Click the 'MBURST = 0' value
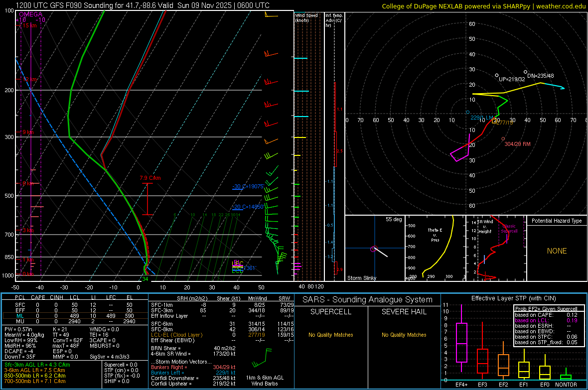 (x=105, y=346)
